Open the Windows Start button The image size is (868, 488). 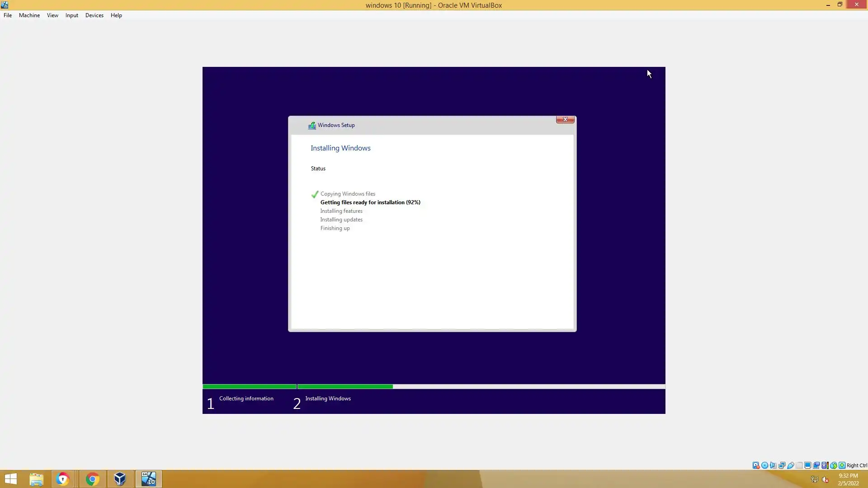coord(11,479)
